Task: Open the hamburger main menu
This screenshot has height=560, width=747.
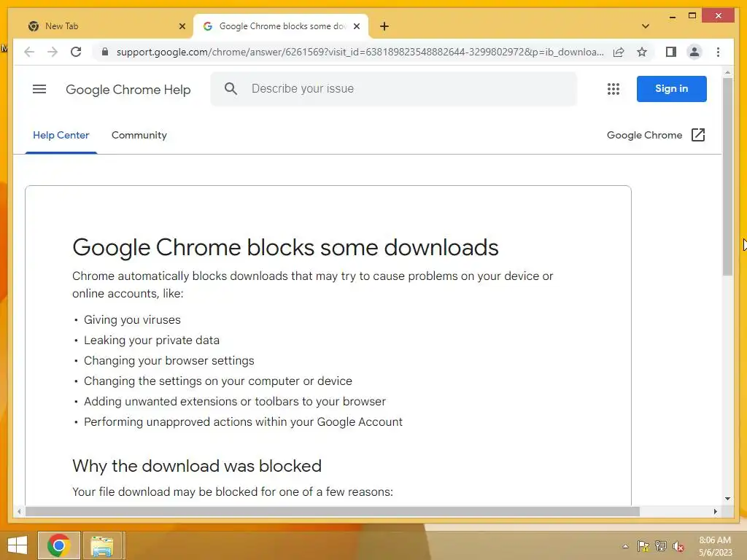Action: click(39, 89)
